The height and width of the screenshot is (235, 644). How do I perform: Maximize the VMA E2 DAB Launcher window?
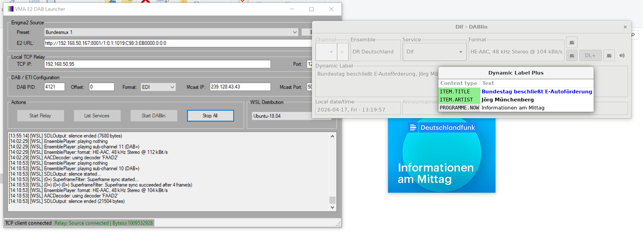tap(311, 9)
